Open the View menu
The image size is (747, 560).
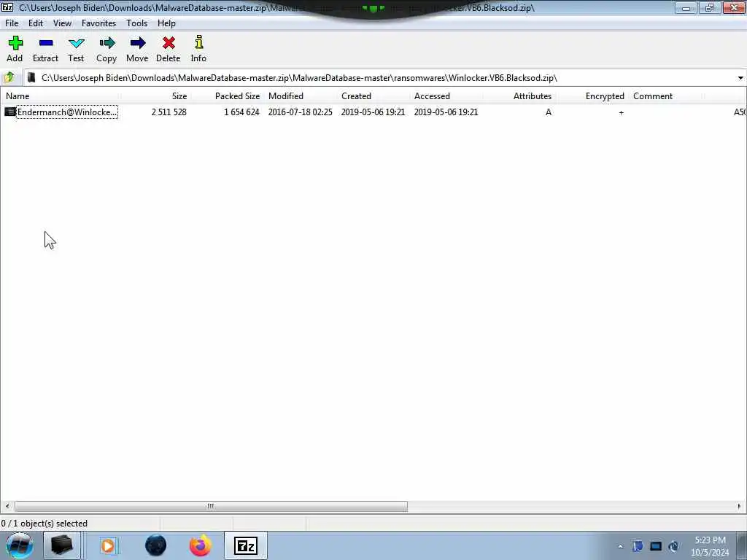click(x=63, y=23)
